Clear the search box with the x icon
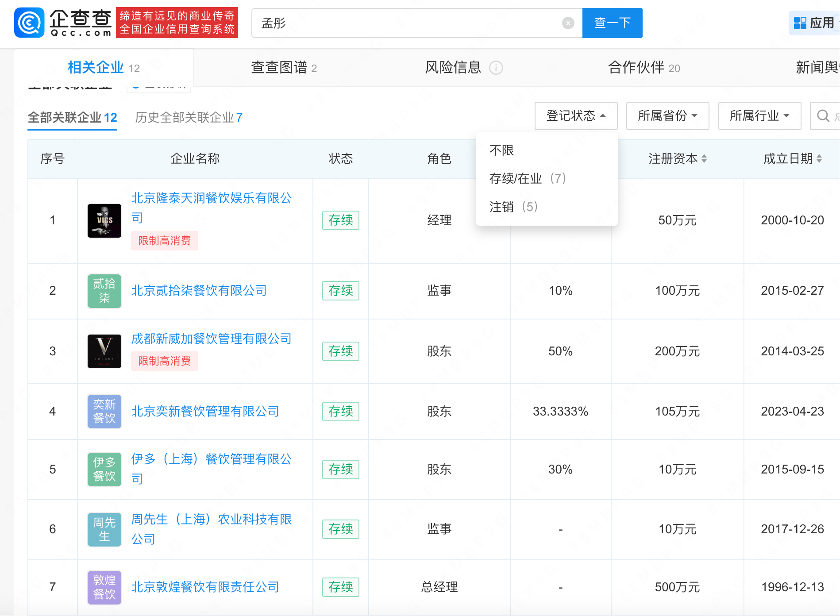 (x=568, y=23)
